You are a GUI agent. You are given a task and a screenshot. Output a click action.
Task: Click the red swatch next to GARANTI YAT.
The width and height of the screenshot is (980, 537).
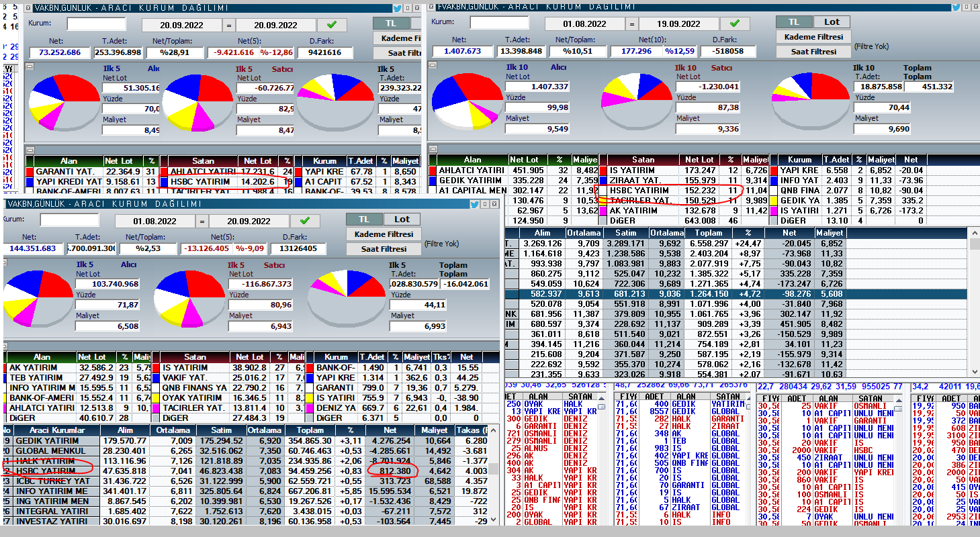point(30,171)
